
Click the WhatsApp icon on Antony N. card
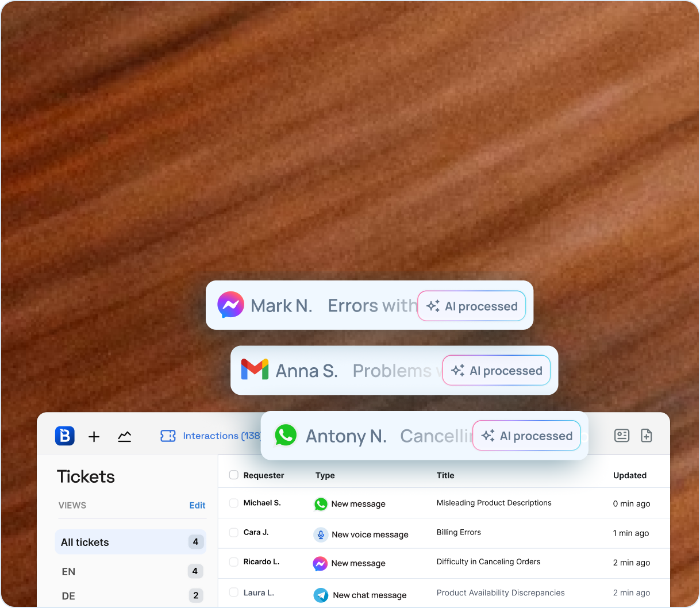point(286,435)
